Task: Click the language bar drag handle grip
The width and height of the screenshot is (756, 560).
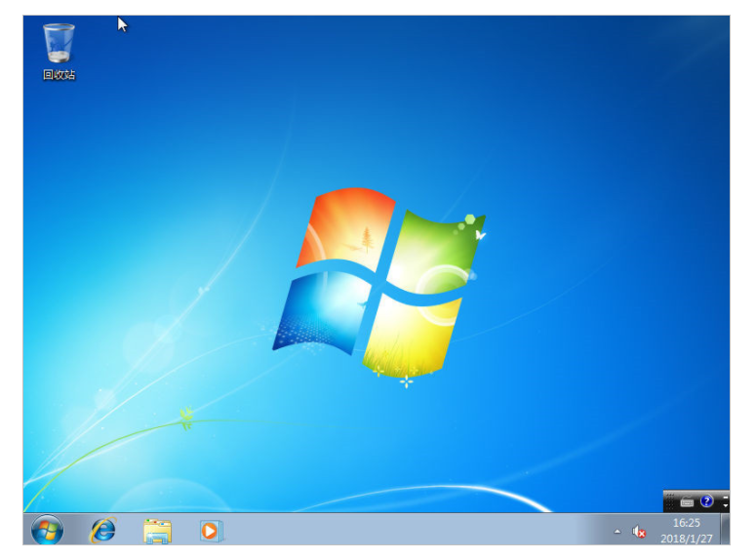Action: [x=670, y=501]
